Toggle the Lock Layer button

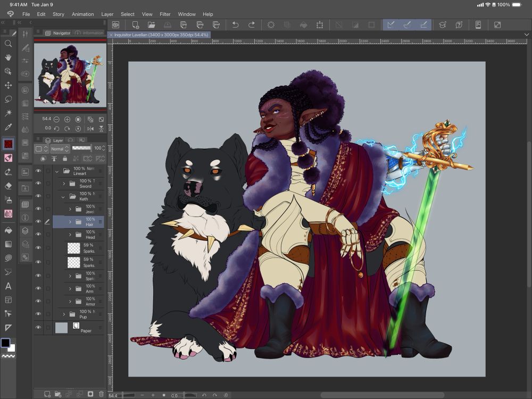[x=65, y=159]
